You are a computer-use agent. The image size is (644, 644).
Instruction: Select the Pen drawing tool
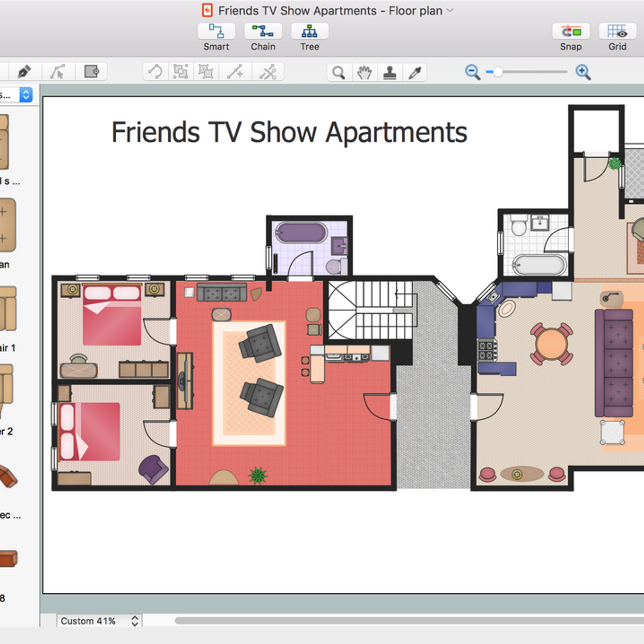coord(25,72)
